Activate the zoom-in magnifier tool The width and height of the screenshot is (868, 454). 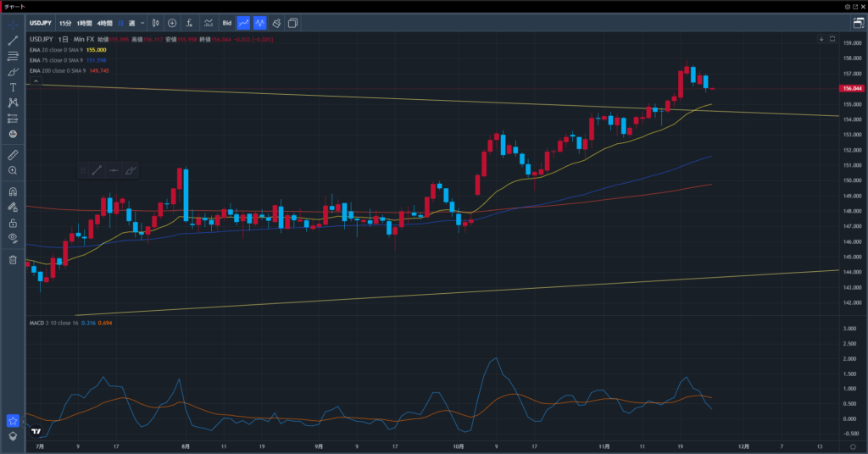(13, 170)
